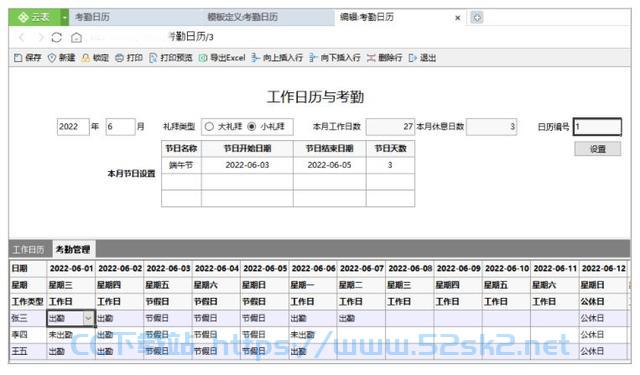Click the 打印 print icon
640x375 pixels.
[119, 58]
